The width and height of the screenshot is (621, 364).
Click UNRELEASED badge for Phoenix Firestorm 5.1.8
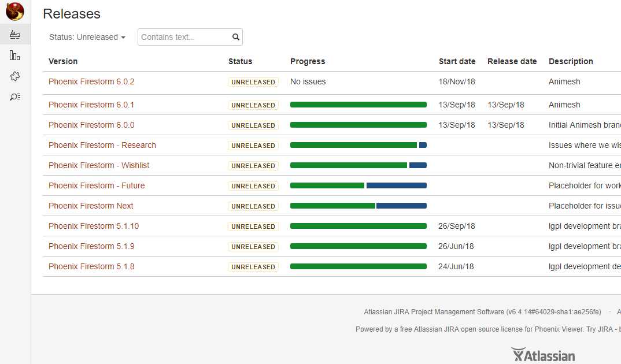pos(253,266)
